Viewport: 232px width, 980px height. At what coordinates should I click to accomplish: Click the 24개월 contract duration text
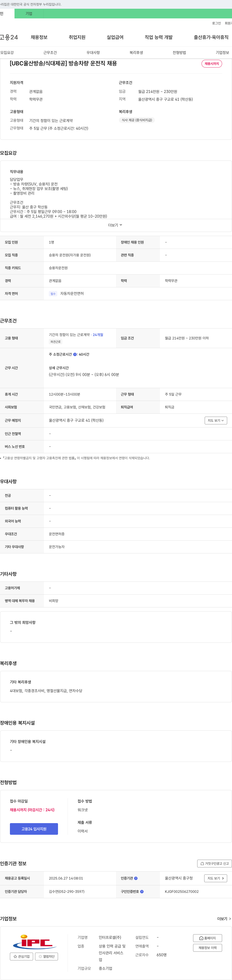click(98, 335)
